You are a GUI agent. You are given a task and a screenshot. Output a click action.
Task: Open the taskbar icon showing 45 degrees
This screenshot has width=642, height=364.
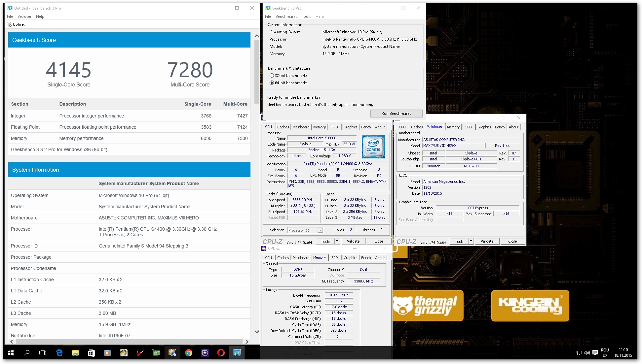tap(124, 353)
